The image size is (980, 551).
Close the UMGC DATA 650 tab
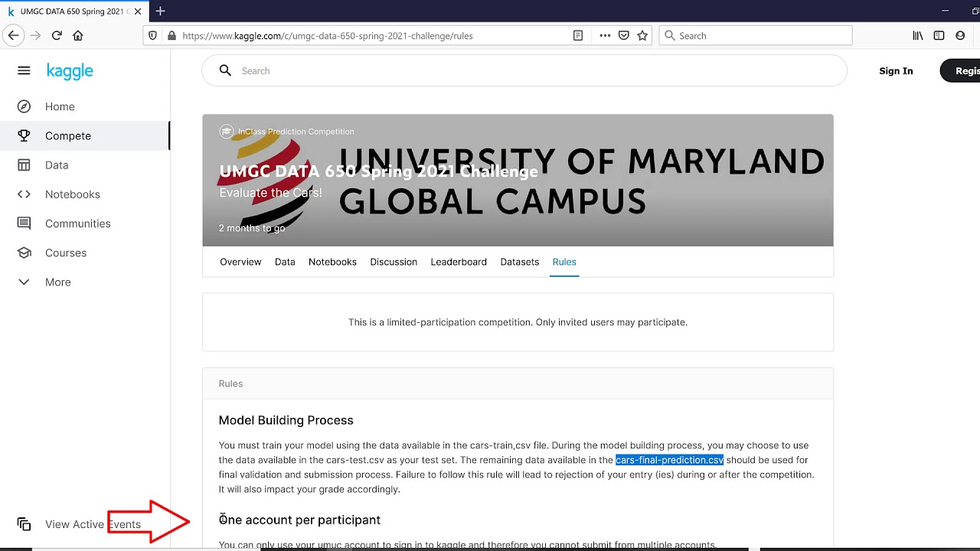(138, 11)
